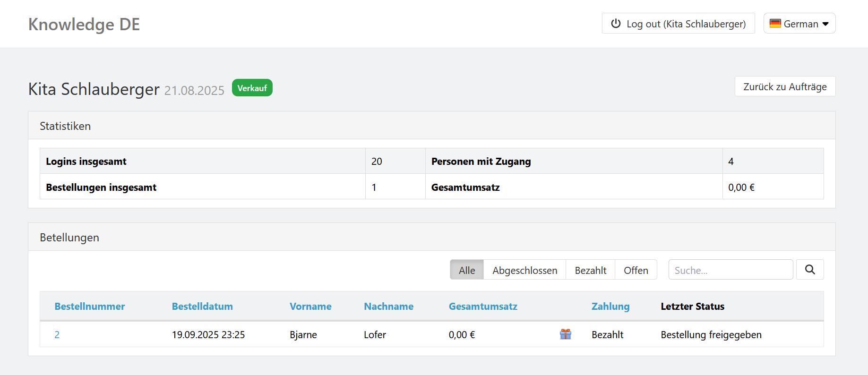Filter orders by Offen
This screenshot has height=375, width=868.
tap(636, 270)
